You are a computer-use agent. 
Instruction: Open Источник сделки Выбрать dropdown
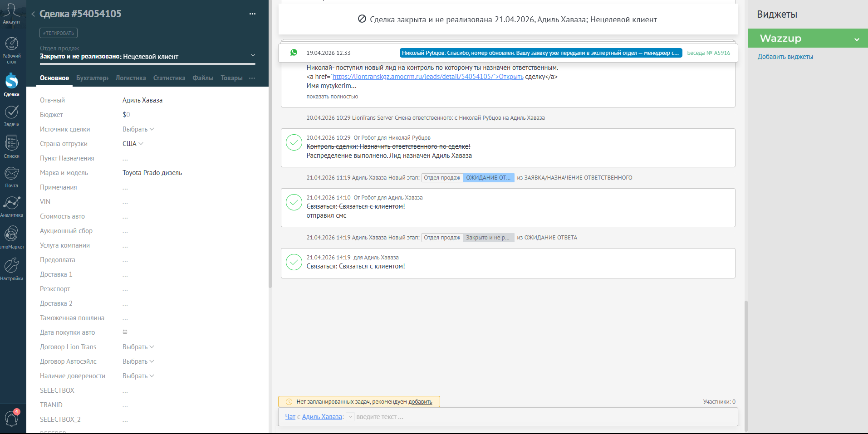138,129
